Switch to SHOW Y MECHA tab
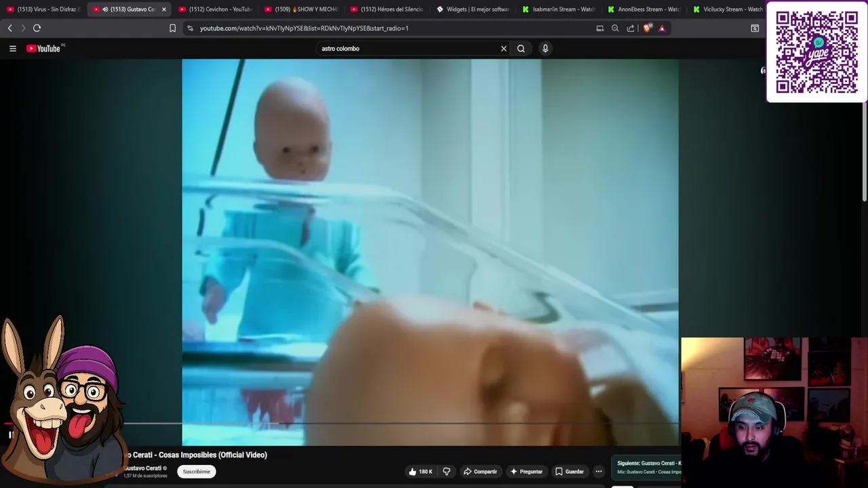Screen dimensions: 868x488 pyautogui.click(x=300, y=9)
